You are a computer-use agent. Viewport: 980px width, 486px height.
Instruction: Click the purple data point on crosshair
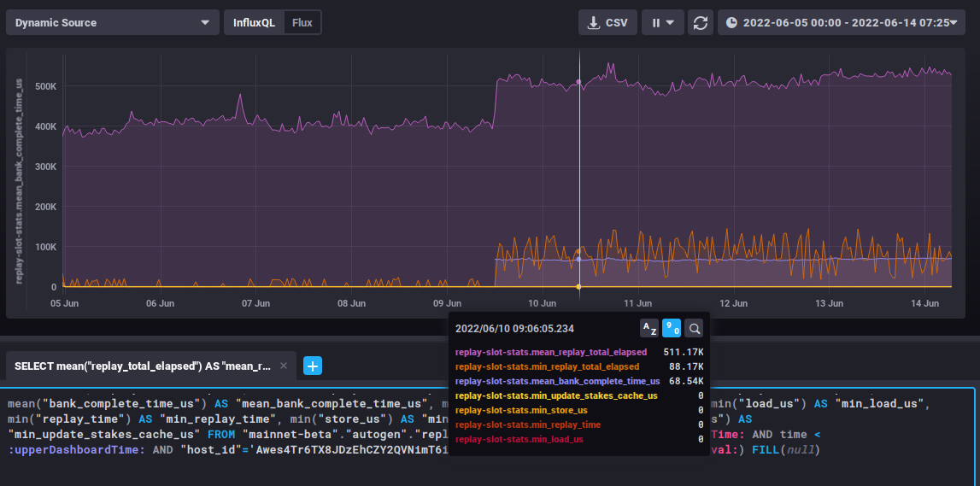tap(578, 82)
